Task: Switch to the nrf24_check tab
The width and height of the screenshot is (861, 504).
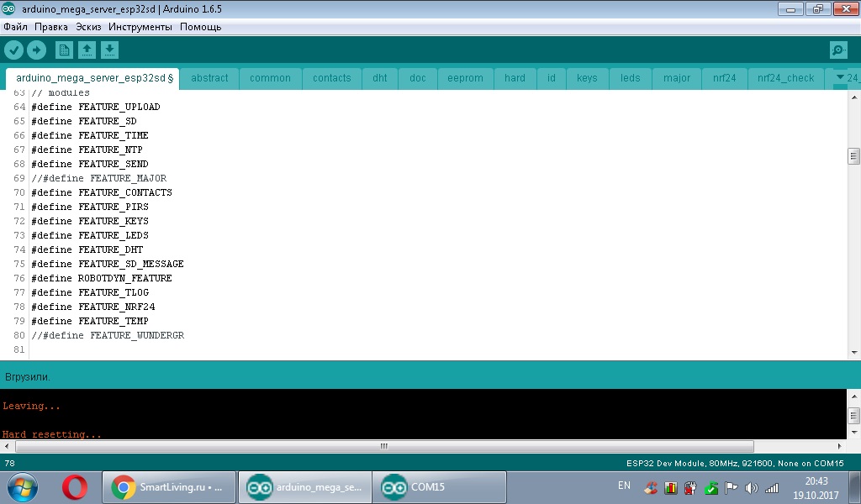Action: [785, 78]
